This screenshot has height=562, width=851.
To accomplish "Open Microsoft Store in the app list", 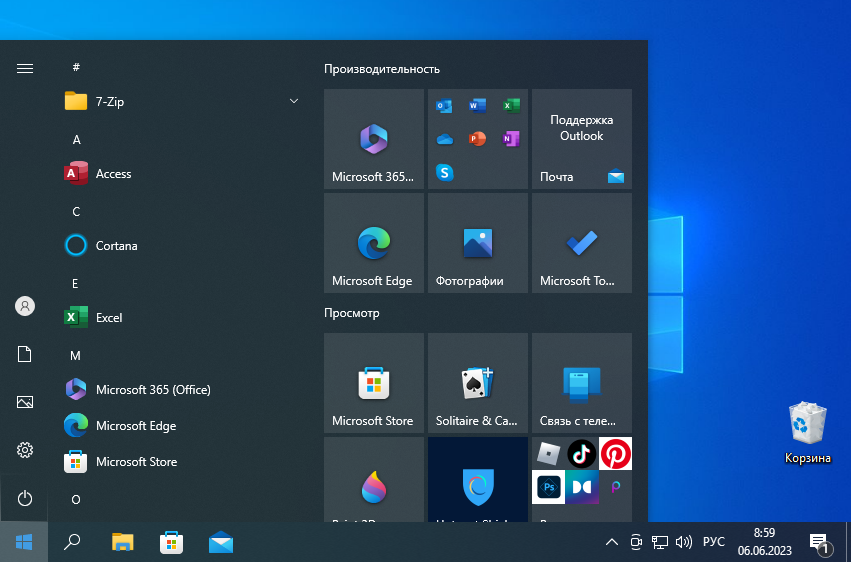I will (184, 462).
